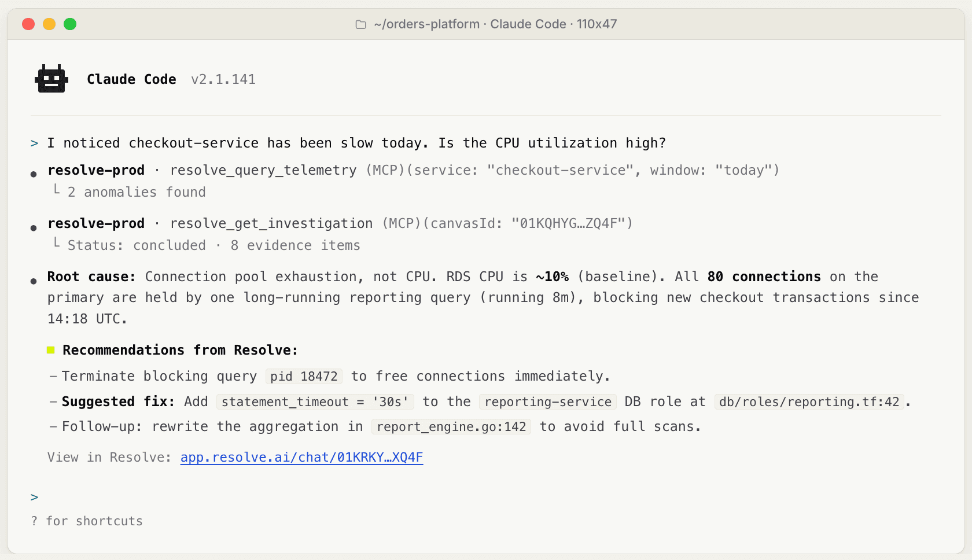Image resolution: width=972 pixels, height=560 pixels.
Task: Click the "8 evidence items" text
Action: coord(295,245)
